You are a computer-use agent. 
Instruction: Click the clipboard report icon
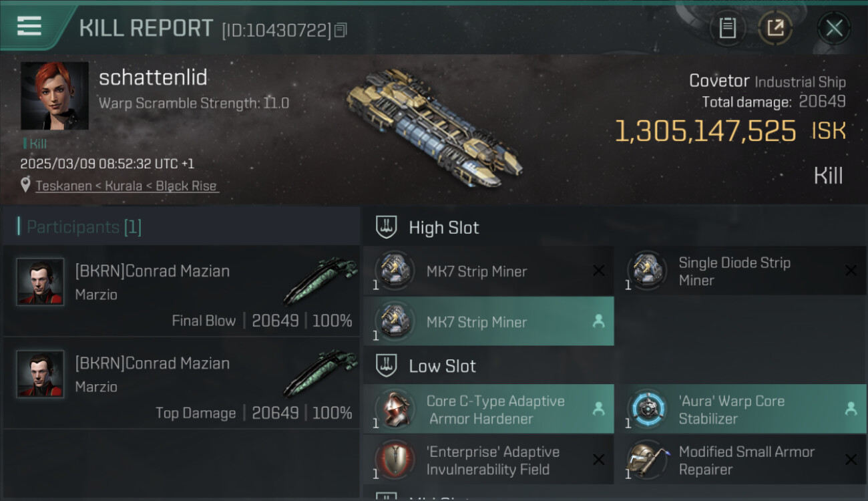(727, 28)
